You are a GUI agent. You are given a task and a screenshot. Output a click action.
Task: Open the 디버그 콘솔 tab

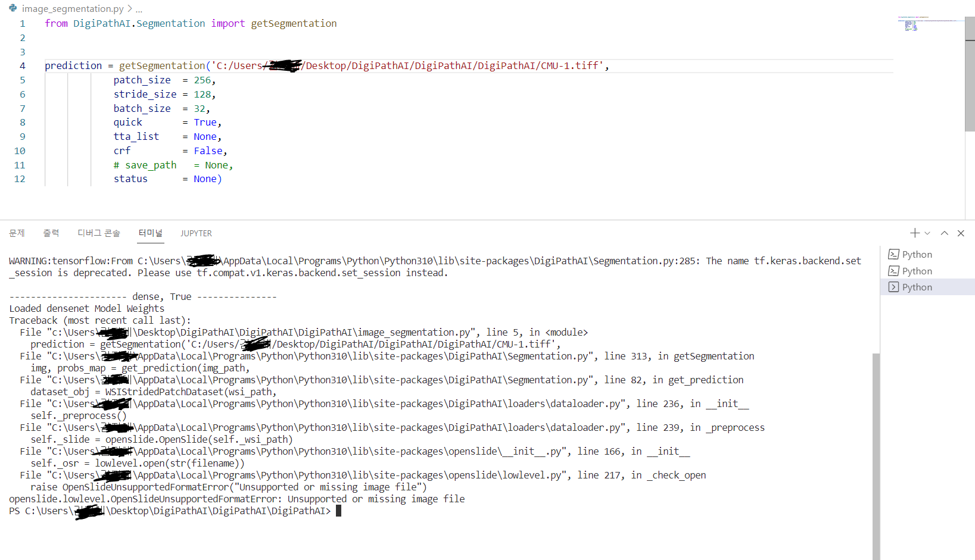point(99,233)
